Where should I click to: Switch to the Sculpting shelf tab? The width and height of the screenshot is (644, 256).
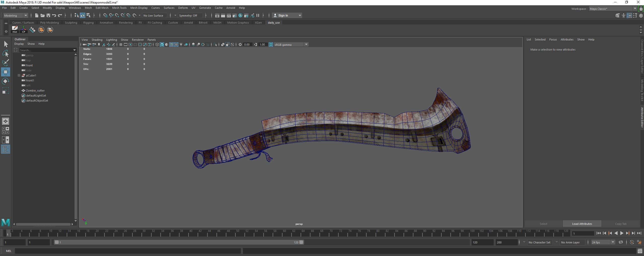(71, 23)
